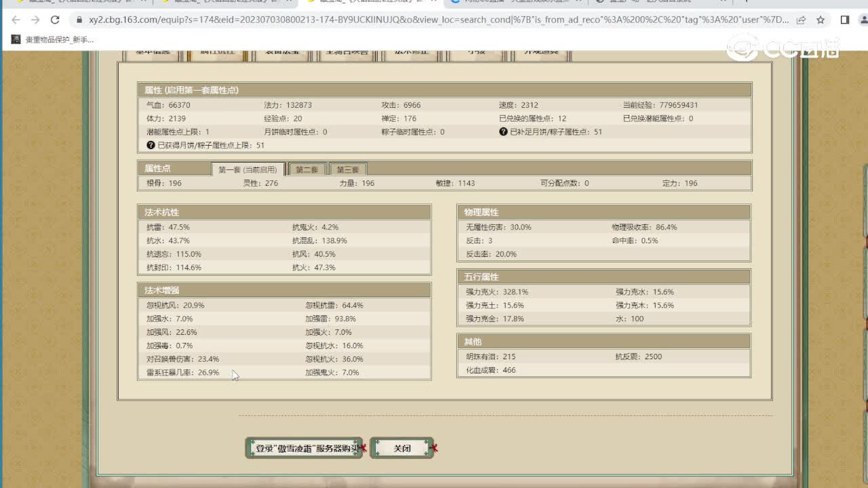This screenshot has width=868, height=488.
Task: Reload the current page
Action: (55, 20)
